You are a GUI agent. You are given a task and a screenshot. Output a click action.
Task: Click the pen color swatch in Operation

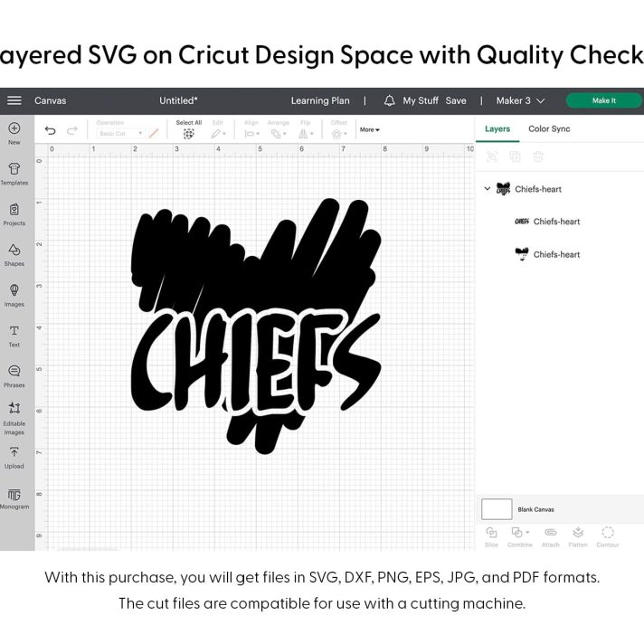pos(154,134)
